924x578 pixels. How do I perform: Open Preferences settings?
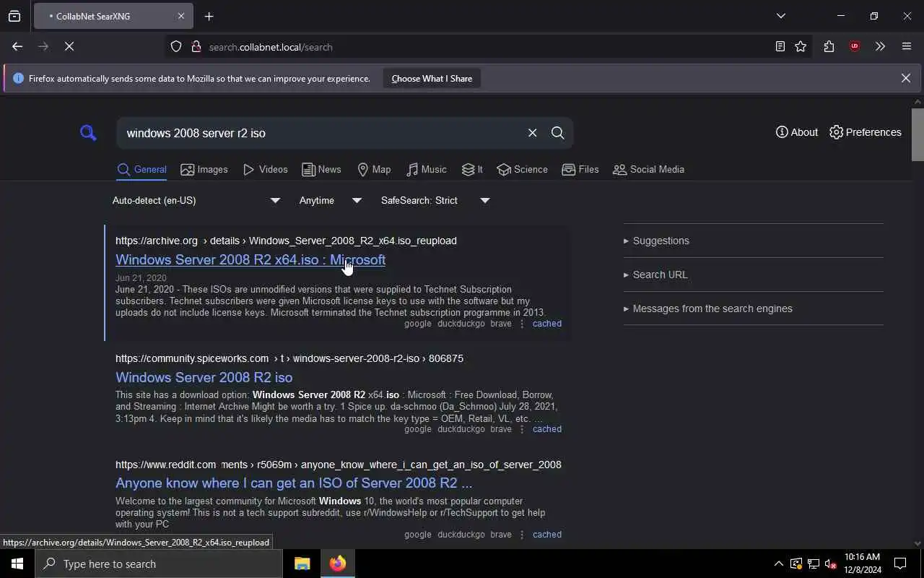tap(866, 132)
